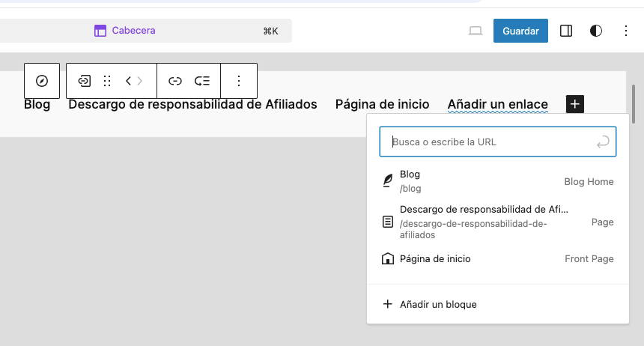Open the device preview view dropdown

click(x=475, y=31)
